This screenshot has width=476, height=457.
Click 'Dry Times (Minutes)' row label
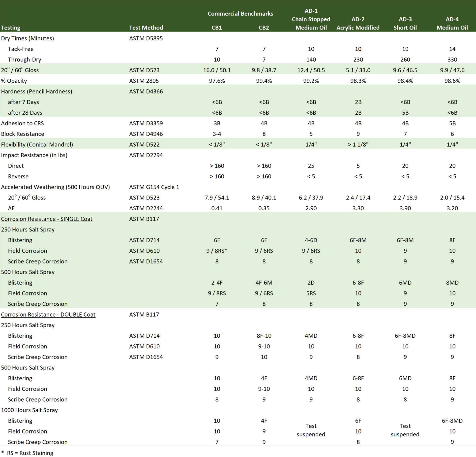28,38
